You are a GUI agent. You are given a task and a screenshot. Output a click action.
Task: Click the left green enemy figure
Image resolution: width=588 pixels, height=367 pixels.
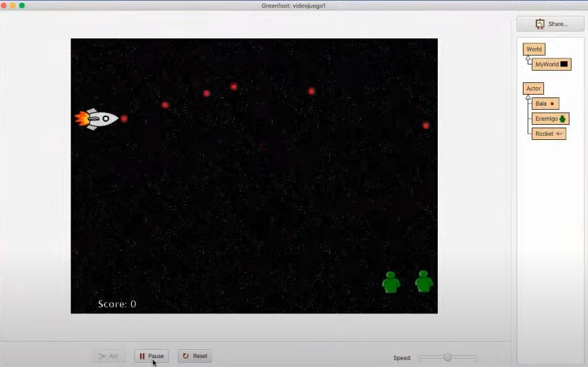[391, 282]
